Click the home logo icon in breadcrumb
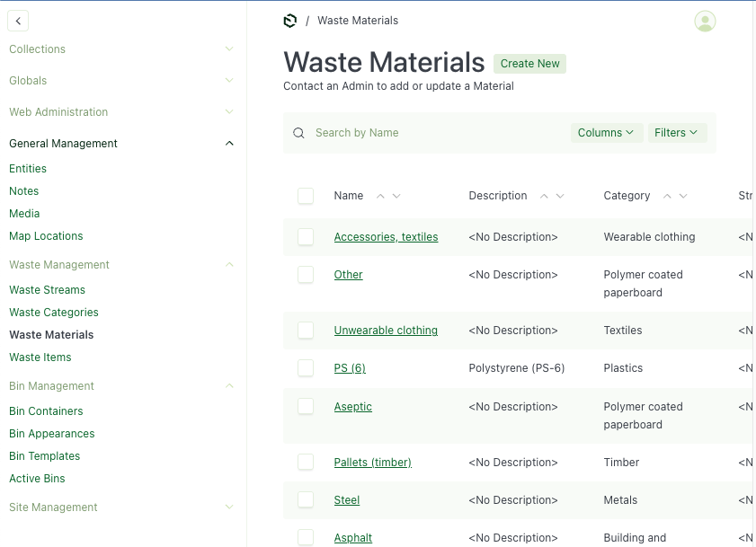Screen dimensions: 756x547 point(289,21)
